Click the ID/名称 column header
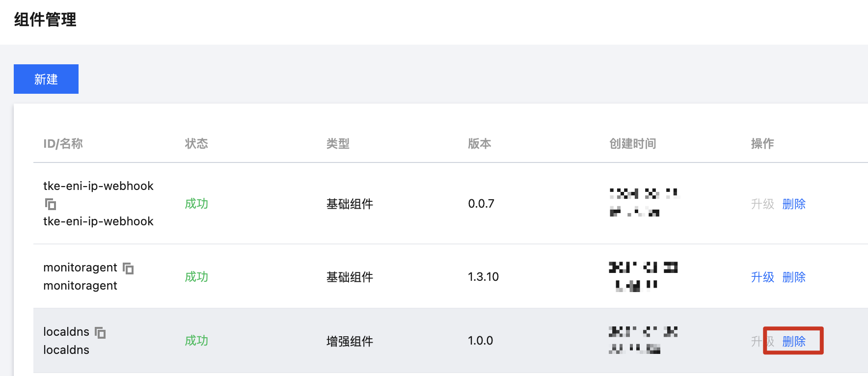The height and width of the screenshot is (376, 868). tap(63, 143)
